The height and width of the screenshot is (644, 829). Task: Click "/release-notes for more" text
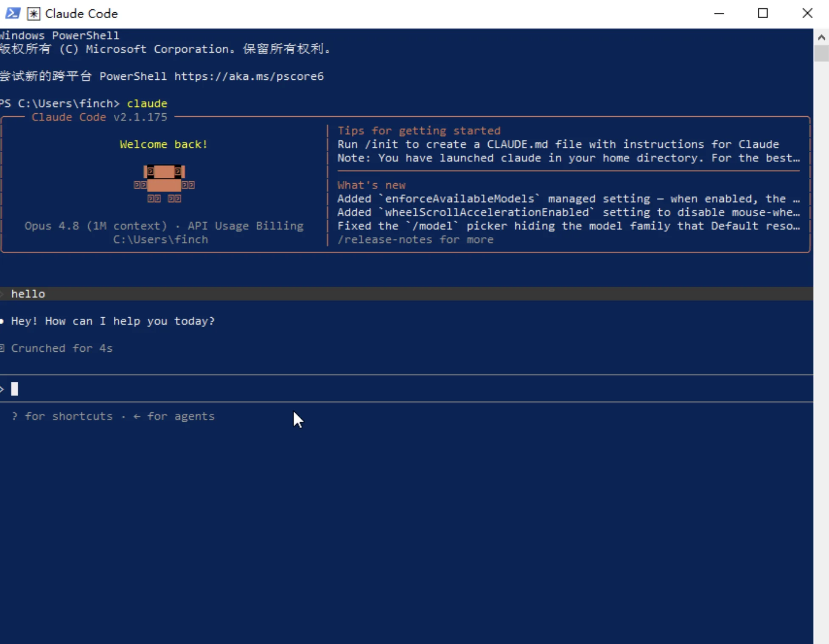tap(415, 239)
